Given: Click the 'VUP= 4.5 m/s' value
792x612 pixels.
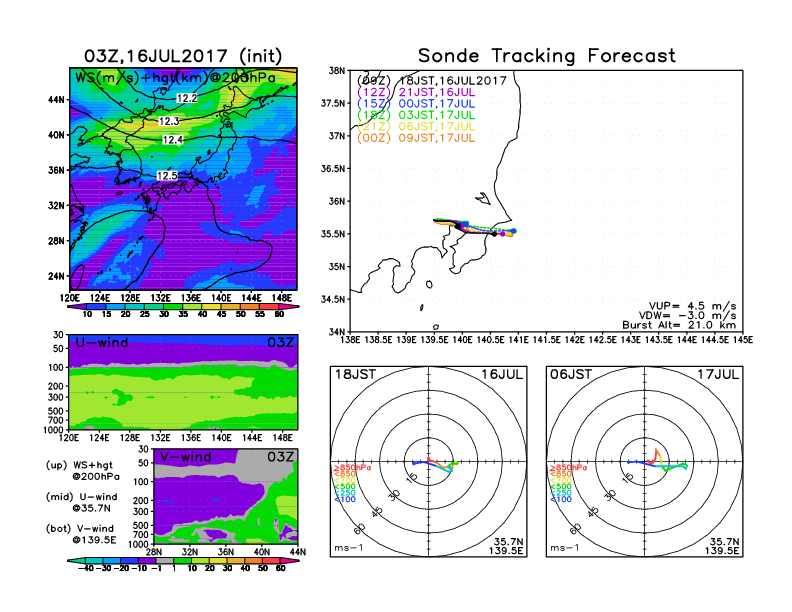Looking at the screenshot, I should 692,306.
